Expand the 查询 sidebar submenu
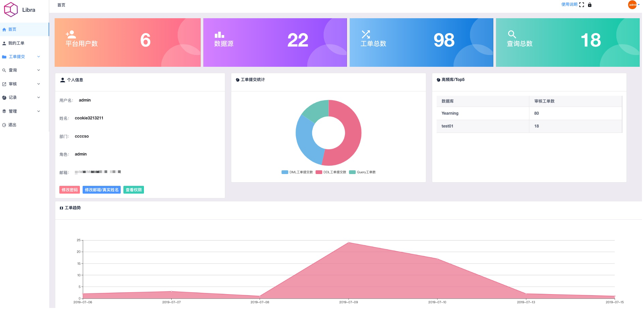 tap(21, 70)
